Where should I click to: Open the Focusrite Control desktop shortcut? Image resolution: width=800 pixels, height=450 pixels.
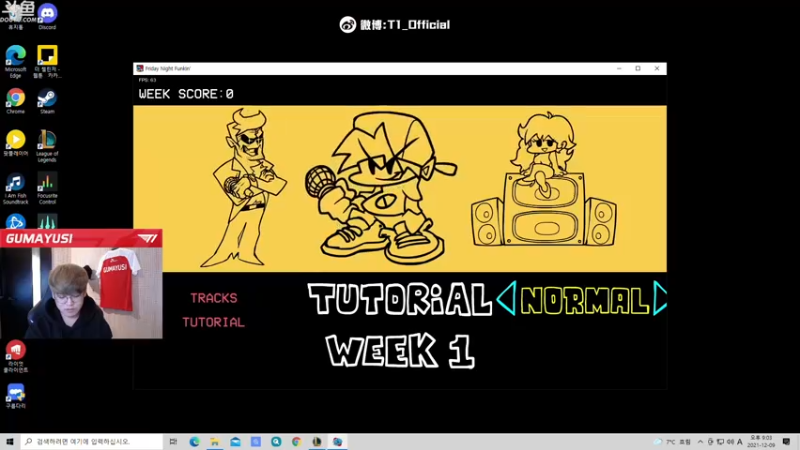coord(47,188)
